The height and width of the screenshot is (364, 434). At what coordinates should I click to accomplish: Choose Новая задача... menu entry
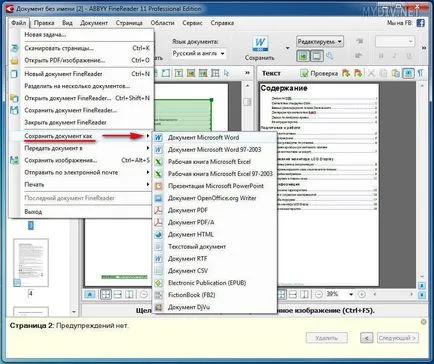click(81, 35)
